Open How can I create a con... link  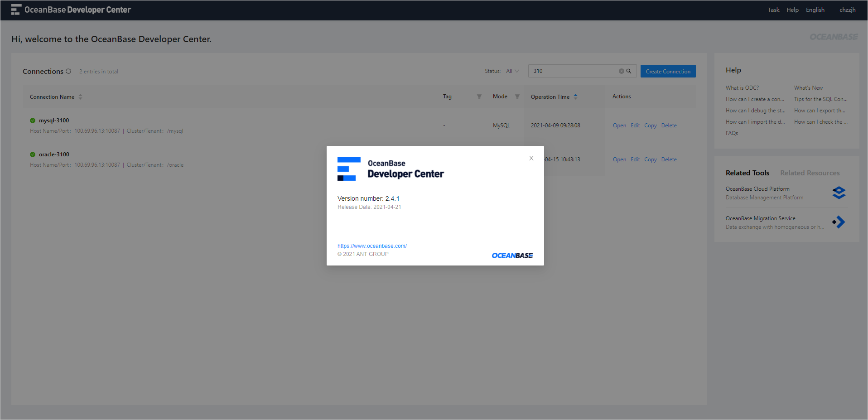click(755, 99)
